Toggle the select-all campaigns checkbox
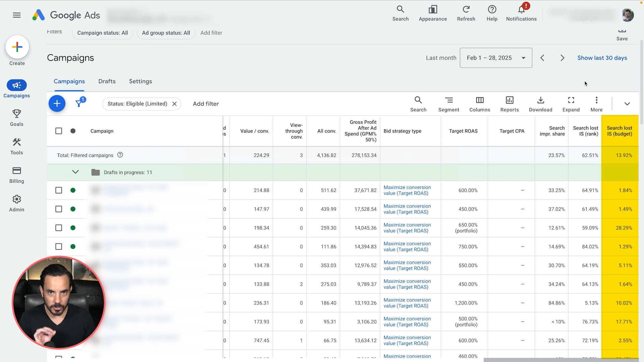 coord(59,131)
